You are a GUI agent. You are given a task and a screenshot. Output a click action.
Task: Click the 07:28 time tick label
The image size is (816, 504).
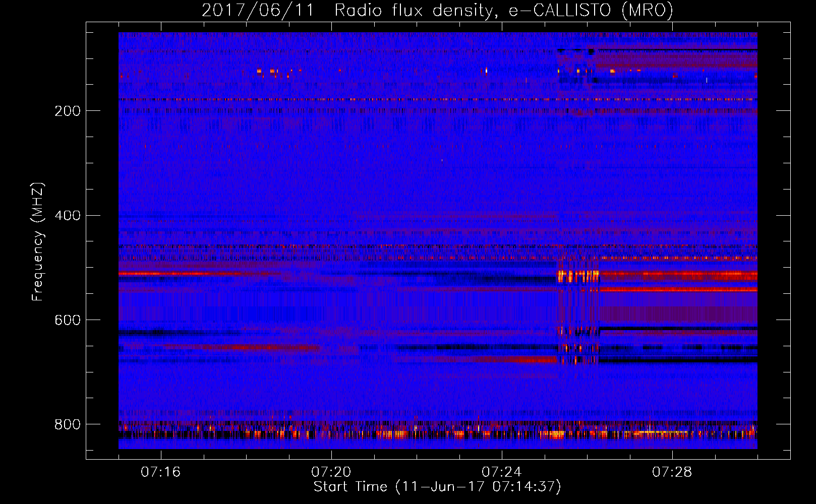672,472
